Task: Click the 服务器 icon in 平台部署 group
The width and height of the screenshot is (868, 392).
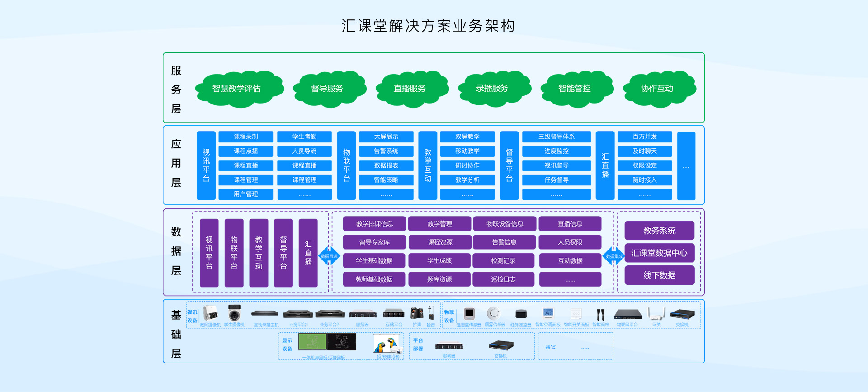Action: click(x=449, y=346)
